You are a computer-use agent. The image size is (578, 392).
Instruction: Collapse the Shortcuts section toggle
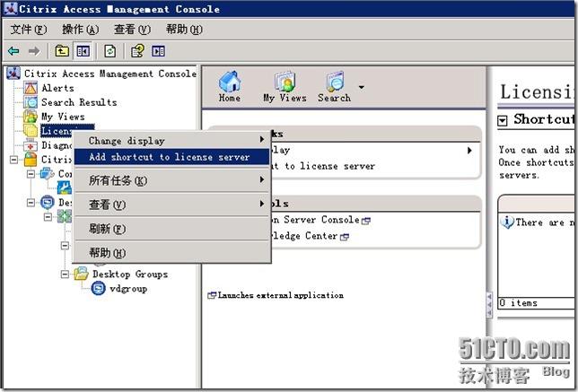point(503,120)
